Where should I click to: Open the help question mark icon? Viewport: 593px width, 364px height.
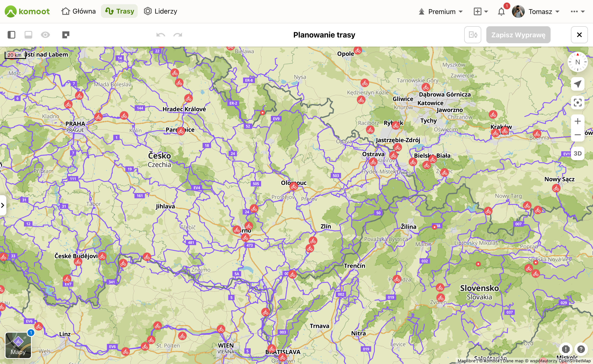(581, 349)
